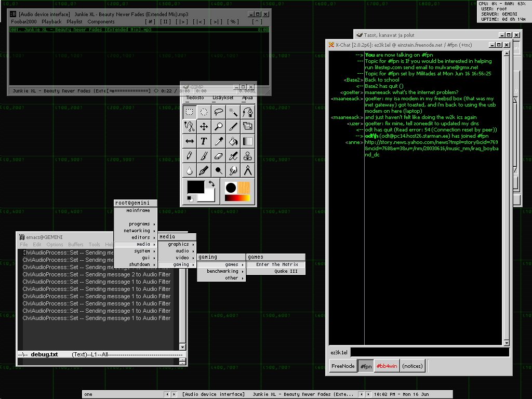This screenshot has width=532, height=399.
Task: Select the Bezier Select tool
Action: (248, 112)
